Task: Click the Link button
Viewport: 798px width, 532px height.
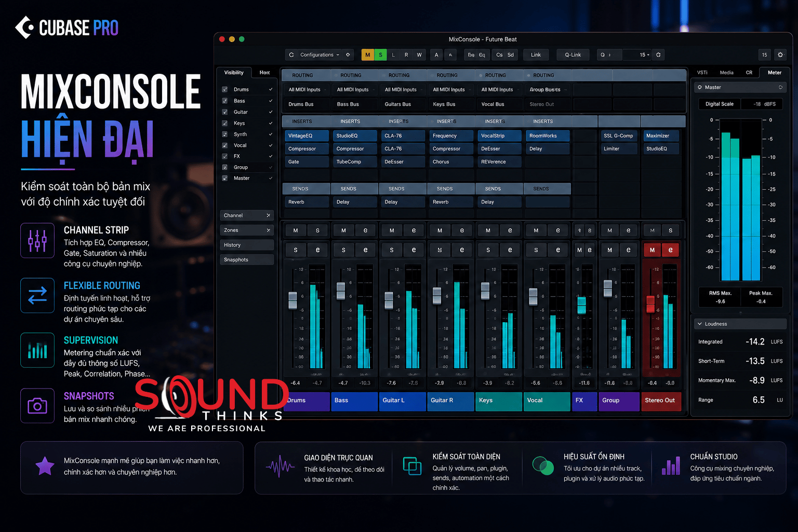Action: point(536,55)
